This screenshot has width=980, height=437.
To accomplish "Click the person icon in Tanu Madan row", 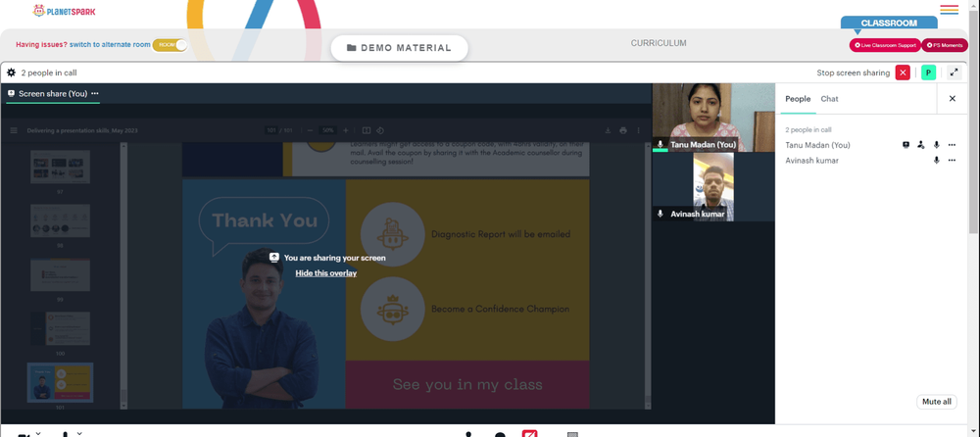I will click(920, 145).
